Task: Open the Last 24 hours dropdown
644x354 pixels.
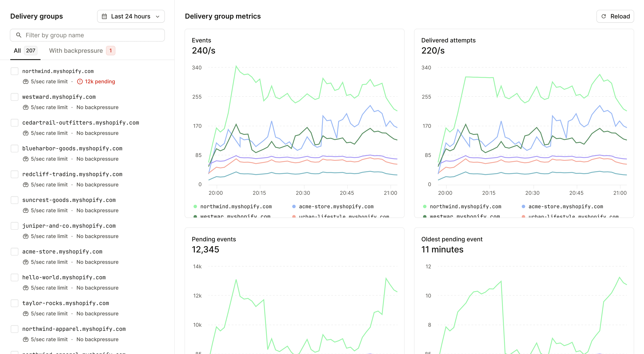Action: 131,16
